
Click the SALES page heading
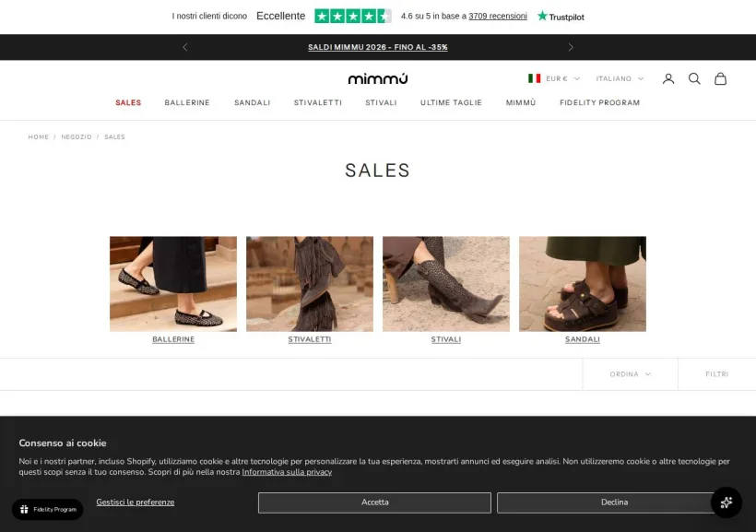377,171
